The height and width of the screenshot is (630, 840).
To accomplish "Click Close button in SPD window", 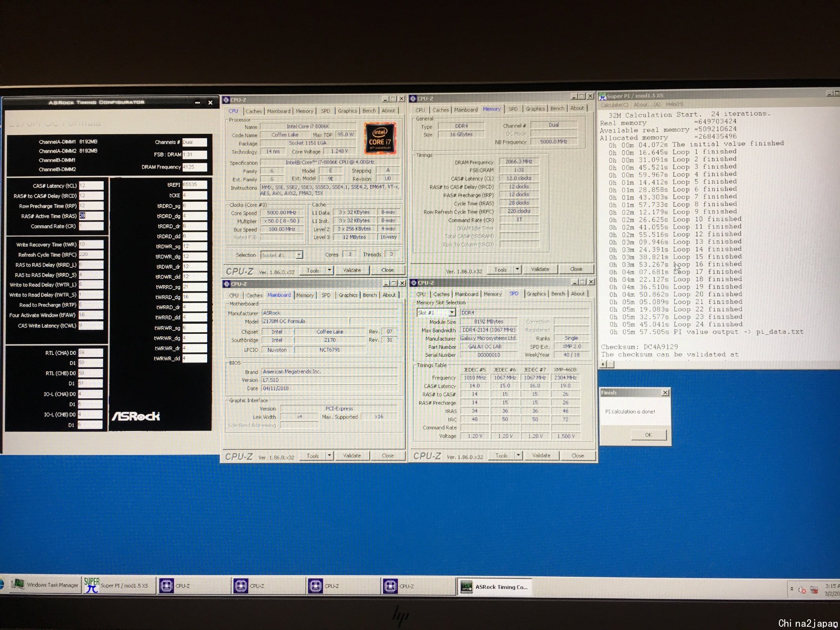I will click(577, 455).
